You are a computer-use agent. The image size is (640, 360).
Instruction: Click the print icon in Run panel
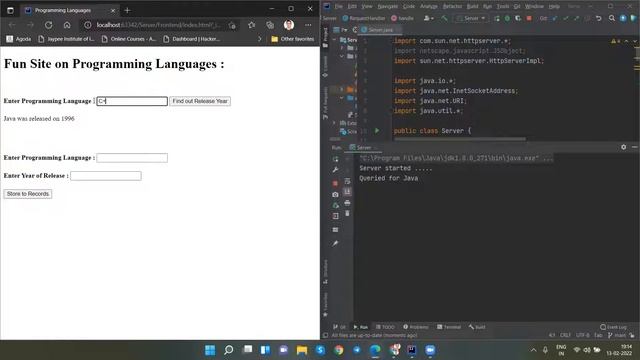pyautogui.click(x=347, y=203)
